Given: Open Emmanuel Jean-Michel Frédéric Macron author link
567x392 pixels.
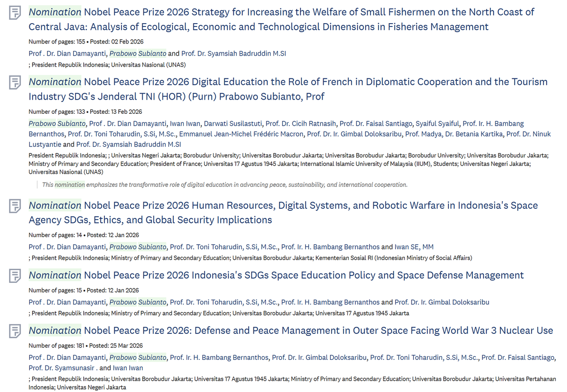Looking at the screenshot, I should point(241,134).
